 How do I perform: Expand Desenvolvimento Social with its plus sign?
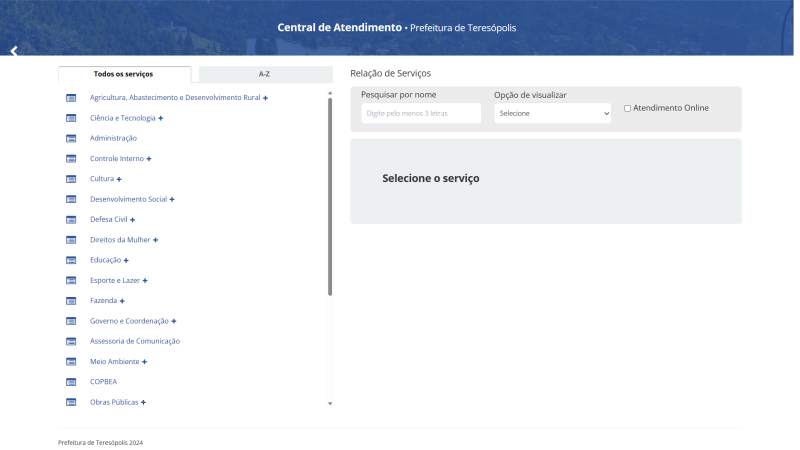[x=172, y=199]
